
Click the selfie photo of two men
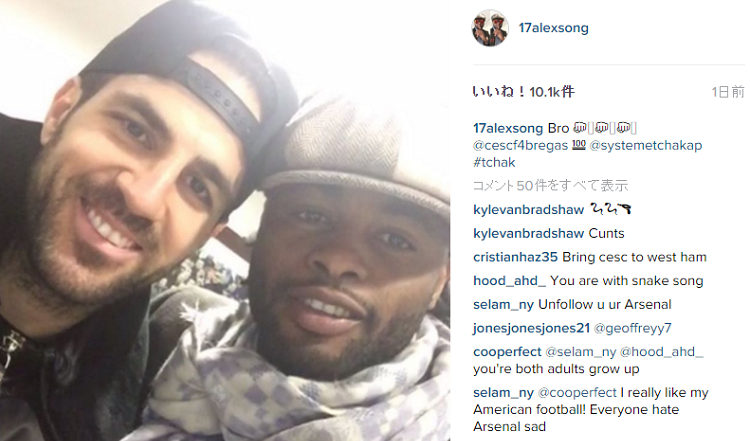[225, 220]
